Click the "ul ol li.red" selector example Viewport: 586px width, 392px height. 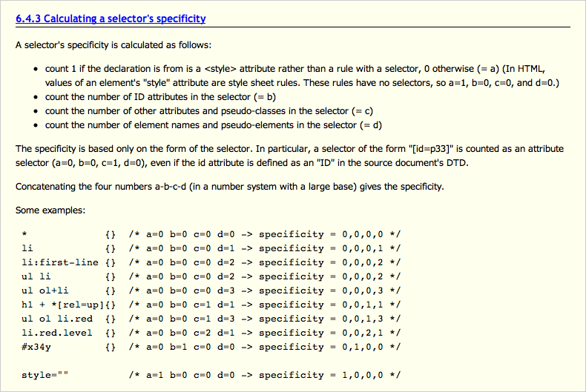pyautogui.click(x=57, y=319)
